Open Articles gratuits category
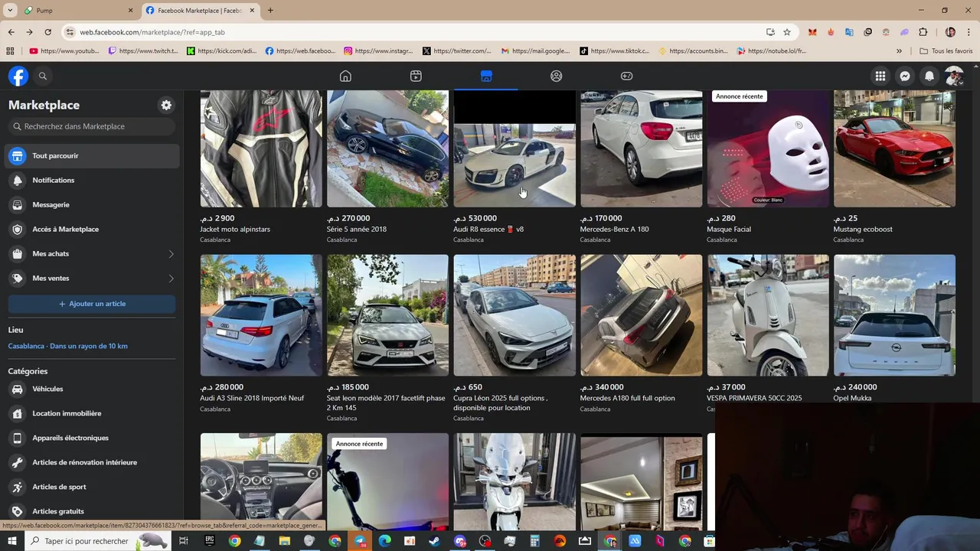 [92, 510]
